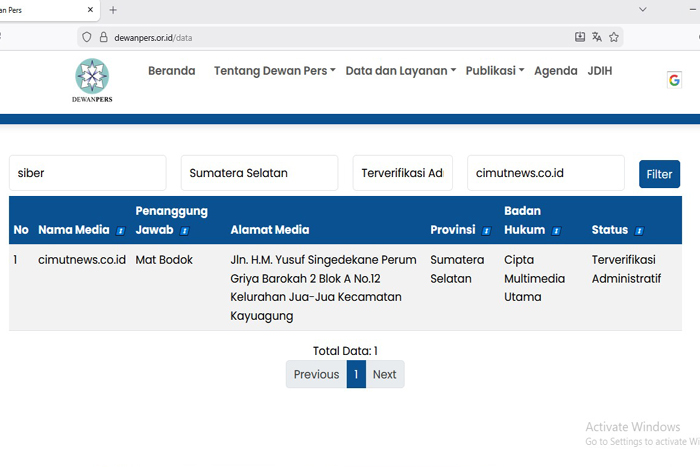This screenshot has width=700, height=467.
Task: Open the Agenda menu item
Action: (x=555, y=71)
